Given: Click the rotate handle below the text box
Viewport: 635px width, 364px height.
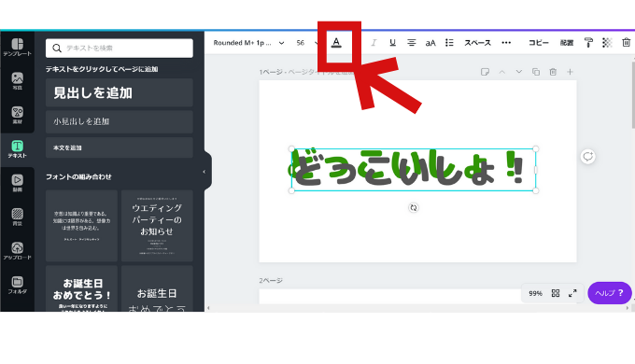Looking at the screenshot, I should (x=414, y=208).
